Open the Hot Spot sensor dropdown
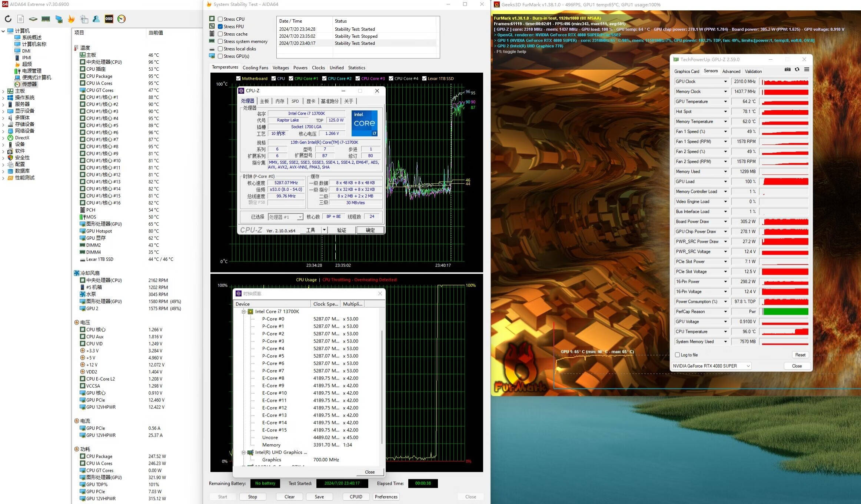Viewport: 861px width, 504px height. click(725, 111)
